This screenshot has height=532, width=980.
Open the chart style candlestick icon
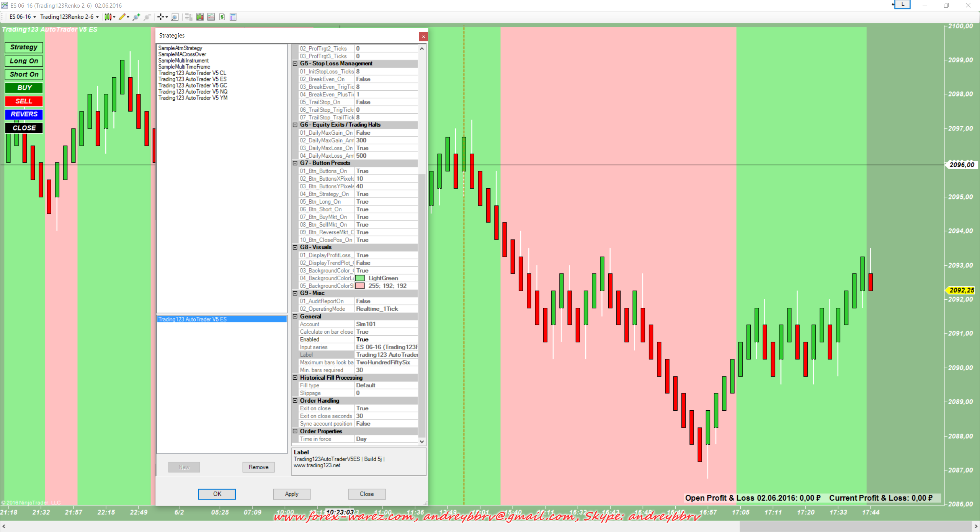pos(108,17)
